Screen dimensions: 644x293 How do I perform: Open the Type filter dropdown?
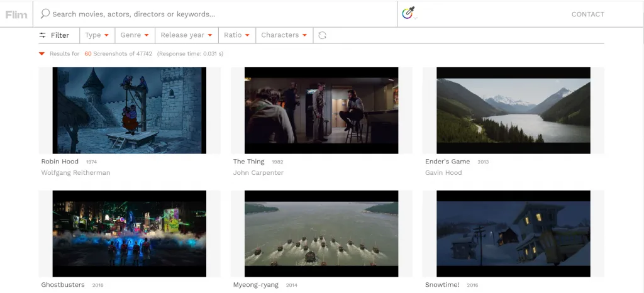pos(97,35)
